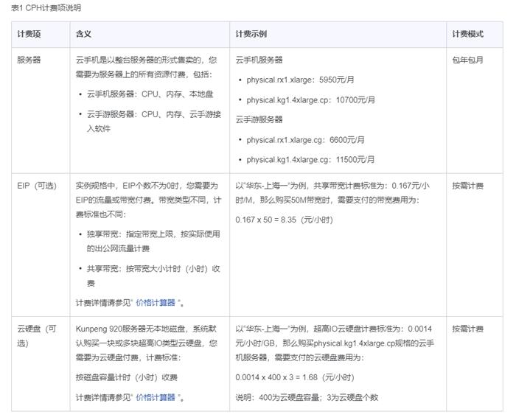Select the 计费示例 column header
Screen dimensions: 516x420
[x=251, y=35]
